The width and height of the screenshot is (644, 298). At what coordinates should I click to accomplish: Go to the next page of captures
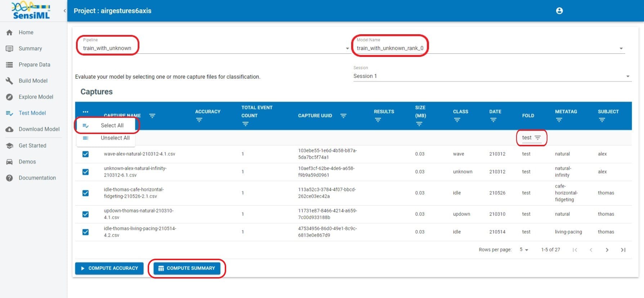coord(607,250)
